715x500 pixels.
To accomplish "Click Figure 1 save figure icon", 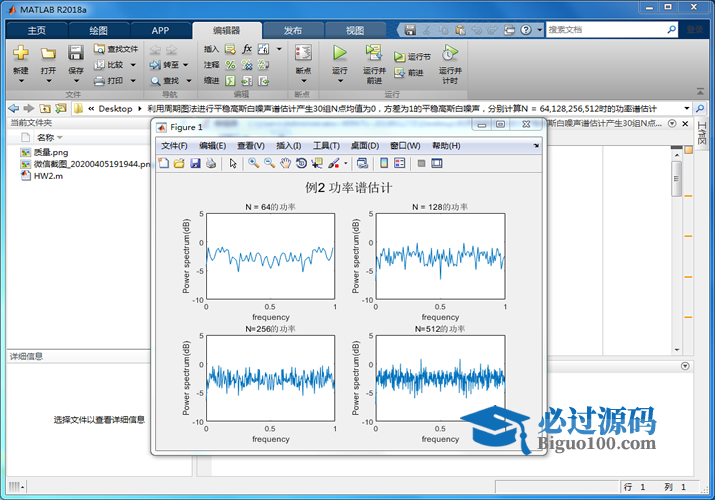I will point(195,163).
